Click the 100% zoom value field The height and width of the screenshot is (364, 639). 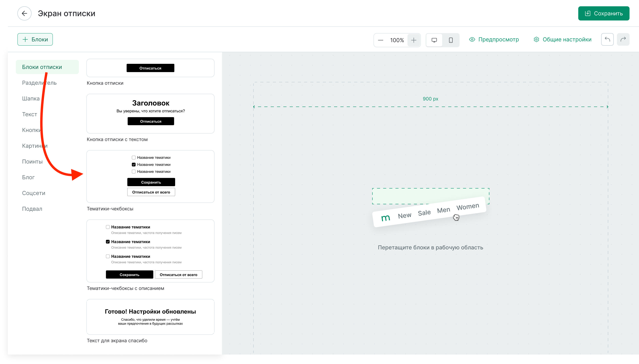[x=397, y=40]
